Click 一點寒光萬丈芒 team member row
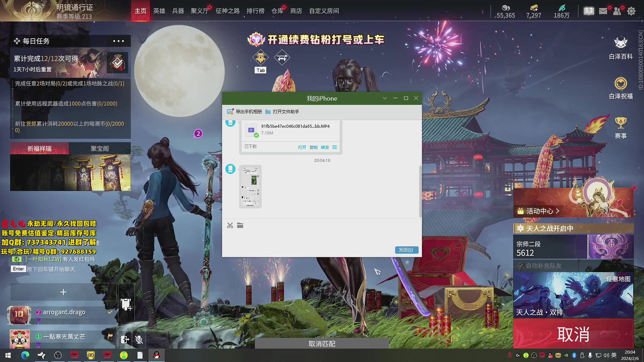The image size is (644, 362). tap(62, 339)
